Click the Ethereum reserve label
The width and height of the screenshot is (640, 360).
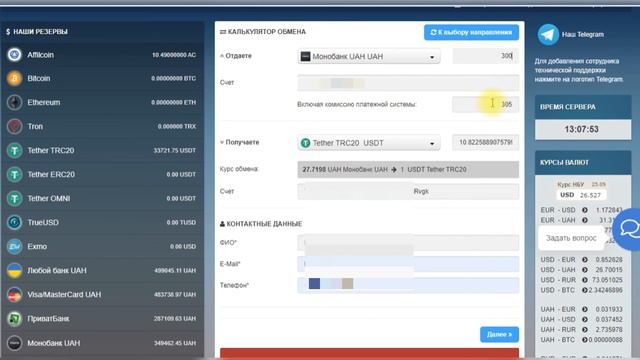point(44,102)
